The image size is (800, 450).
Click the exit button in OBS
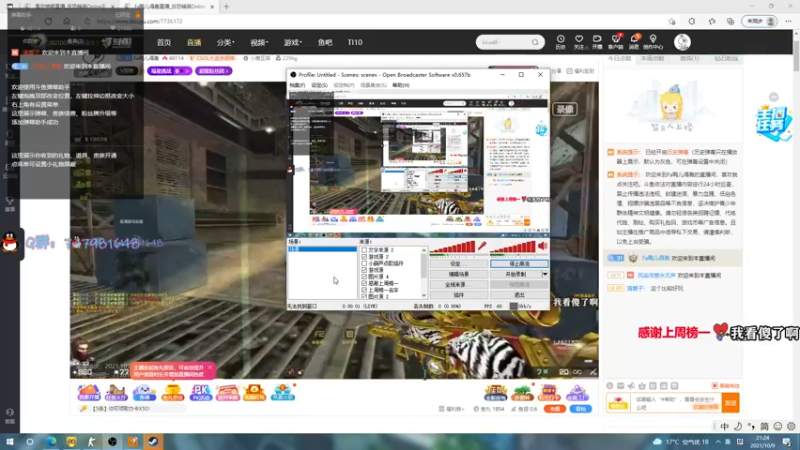tap(519, 295)
